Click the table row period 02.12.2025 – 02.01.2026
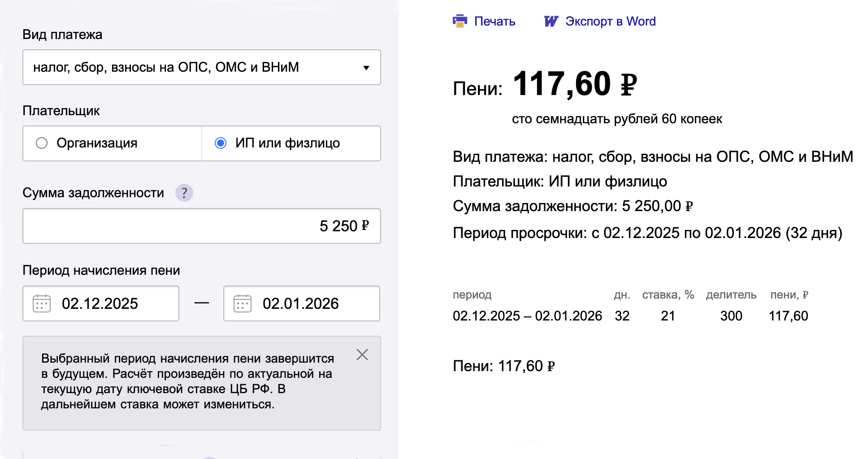The image size is (868, 459). coord(527,316)
